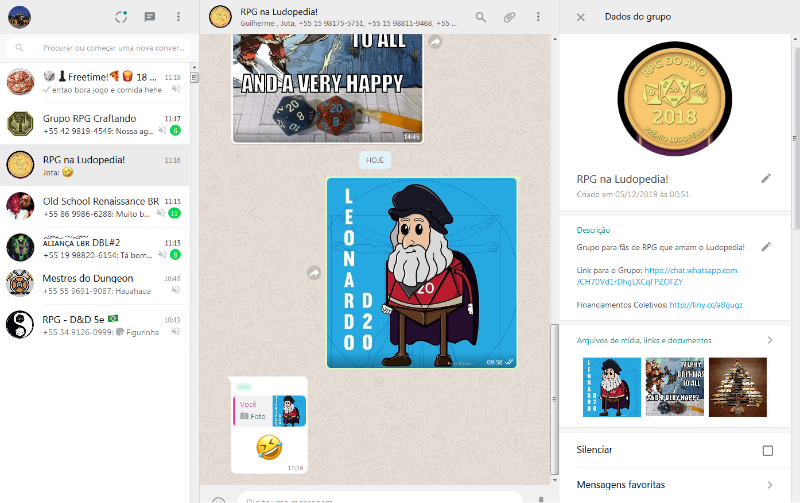800x503 pixels.
Task: Click the Grupo para fãs de RPG description text
Action: tap(660, 247)
